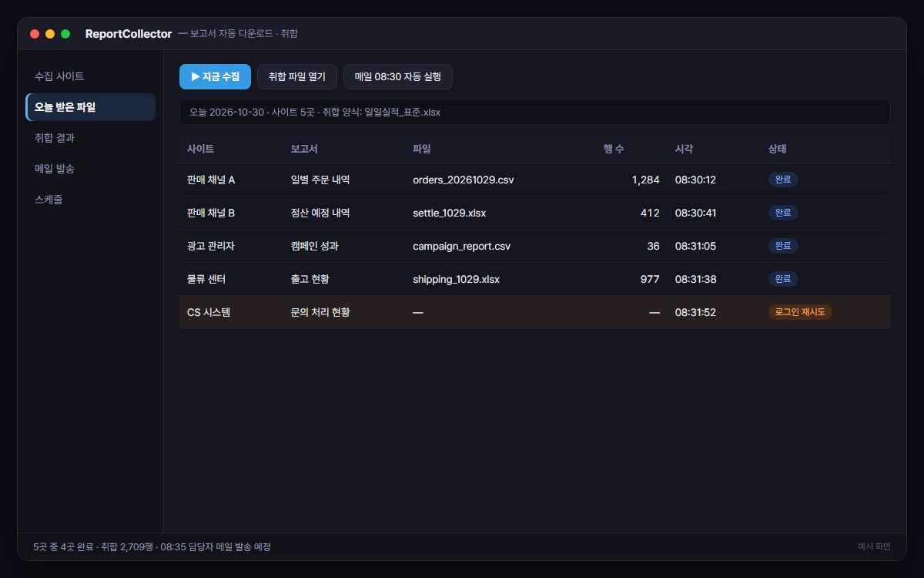Select file orders_20261029.csv

click(463, 180)
